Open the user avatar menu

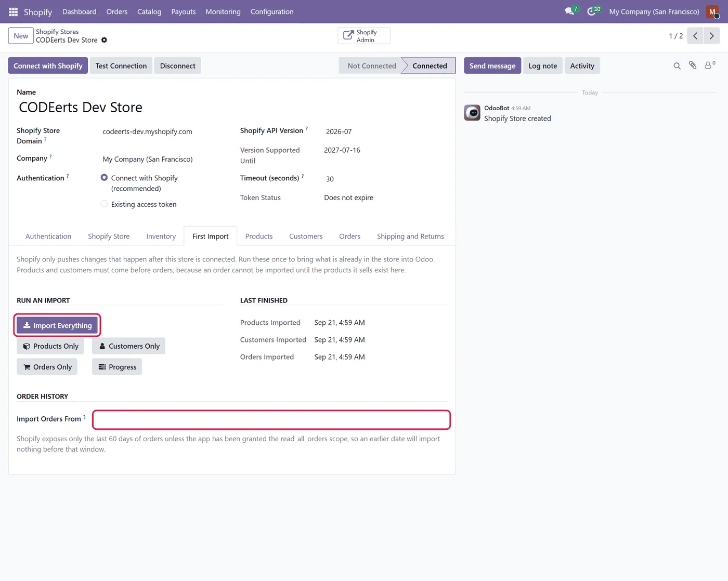tap(712, 11)
